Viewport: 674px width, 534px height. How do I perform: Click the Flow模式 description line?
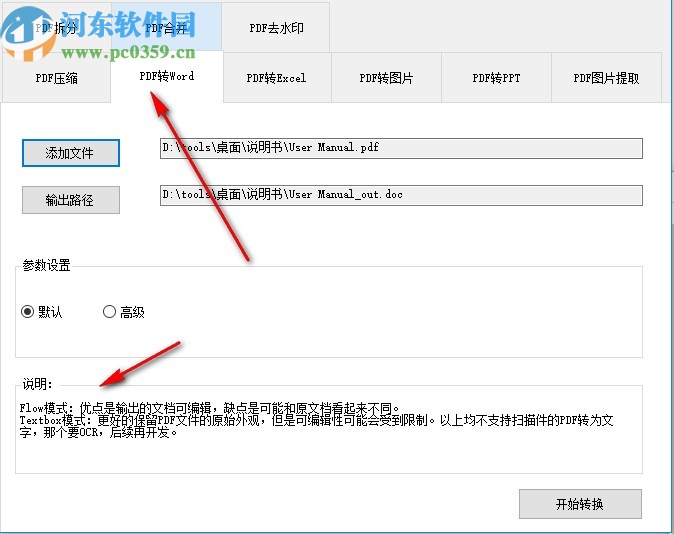coord(210,408)
